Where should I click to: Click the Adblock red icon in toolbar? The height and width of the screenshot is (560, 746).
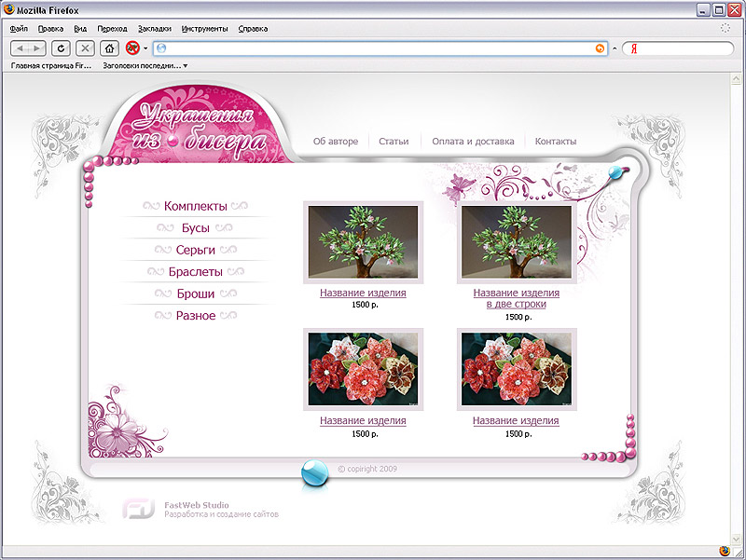(x=132, y=48)
